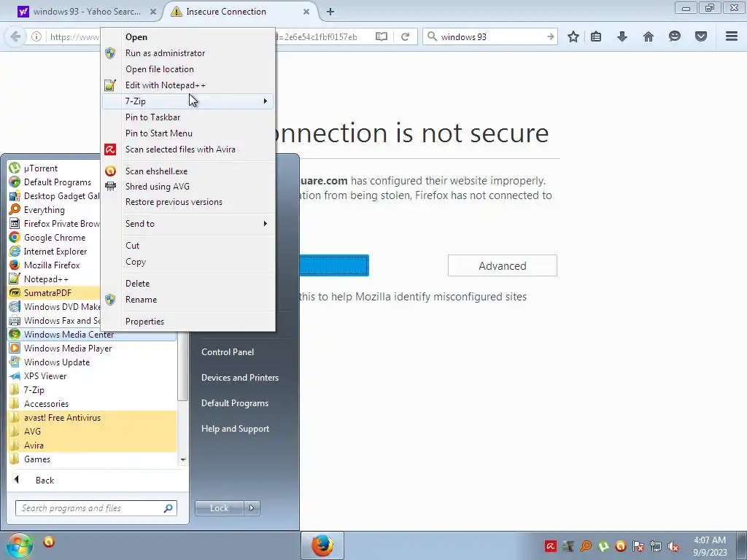The height and width of the screenshot is (560, 747).
Task: Click the Firefox bookmark star icon
Action: point(573,36)
